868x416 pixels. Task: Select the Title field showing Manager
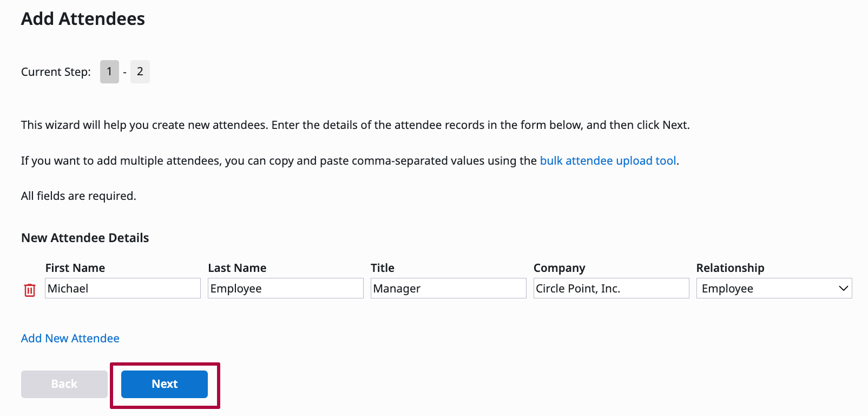[448, 289]
